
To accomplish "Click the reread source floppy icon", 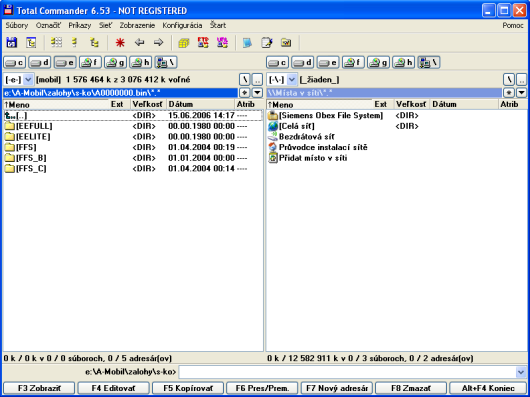I will [12, 43].
